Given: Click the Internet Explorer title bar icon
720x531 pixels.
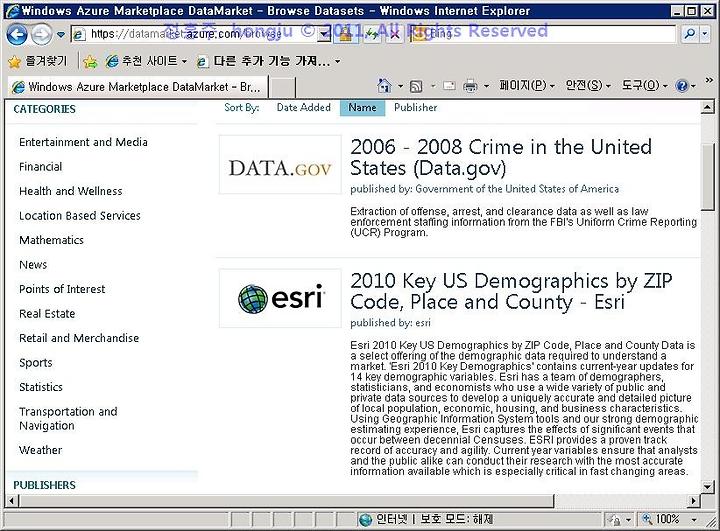Looking at the screenshot, I should click(x=12, y=11).
